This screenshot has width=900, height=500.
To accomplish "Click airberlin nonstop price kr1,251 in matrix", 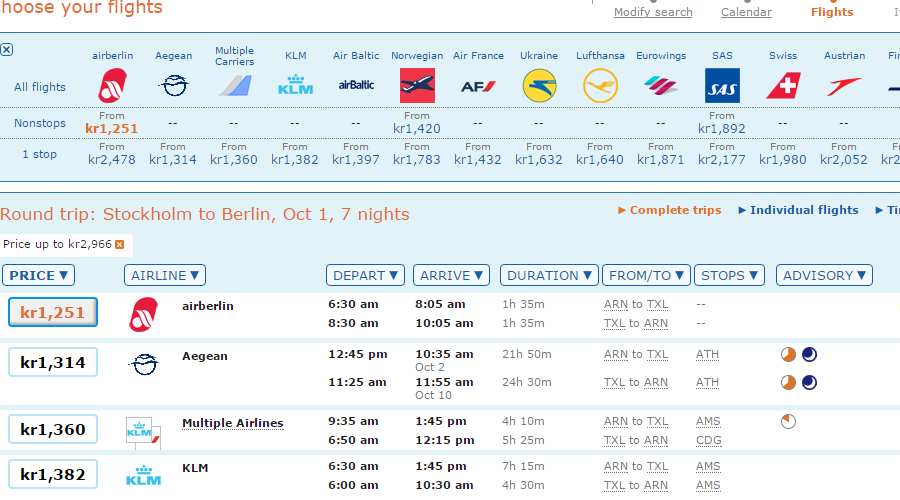I will (112, 129).
